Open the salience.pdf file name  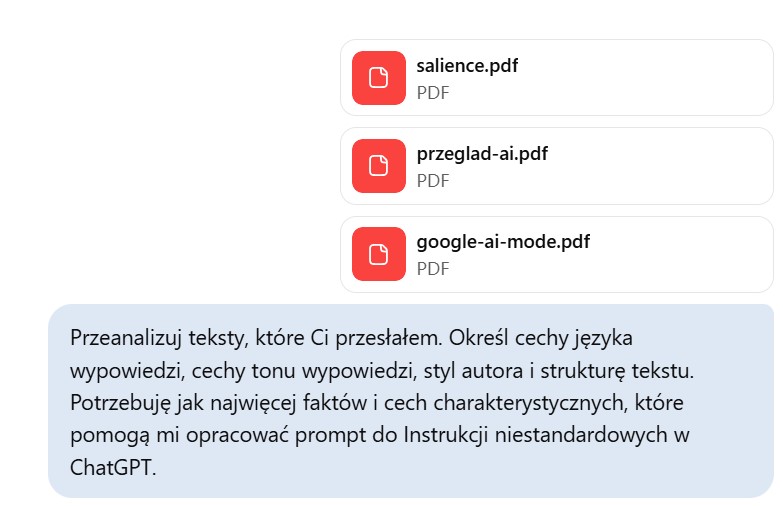click(467, 67)
